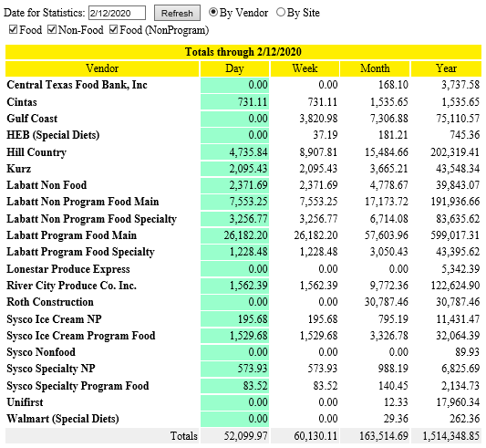Select 'Labatt Non Program Food Specialty'

click(x=92, y=219)
